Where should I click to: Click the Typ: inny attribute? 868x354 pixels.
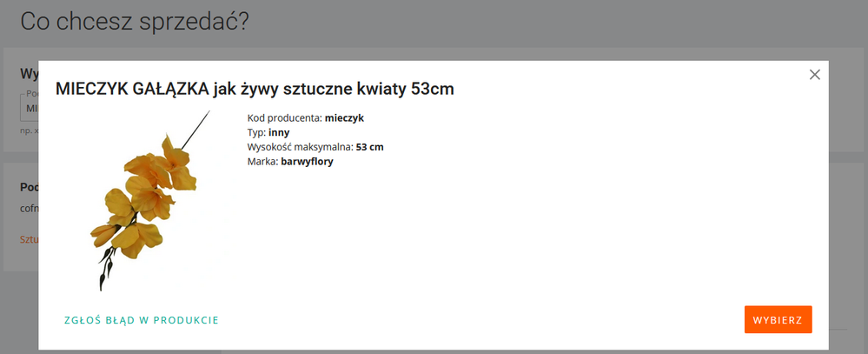[268, 132]
